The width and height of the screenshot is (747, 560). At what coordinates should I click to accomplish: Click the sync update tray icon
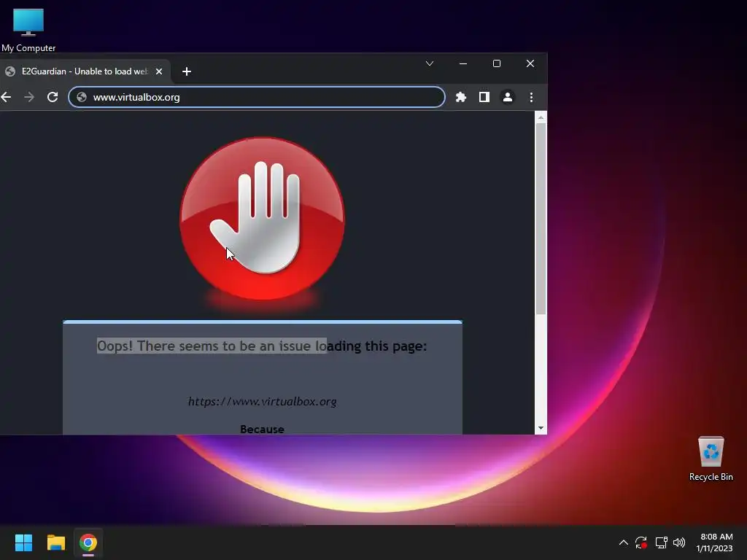click(x=641, y=542)
